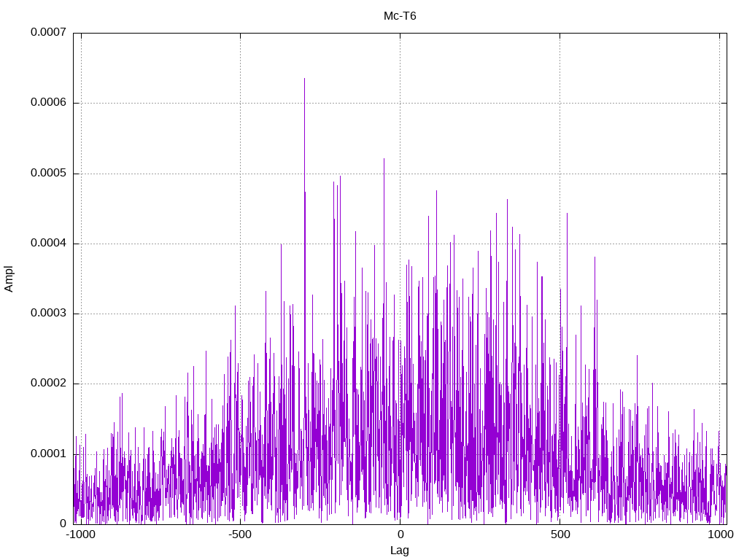Image resolution: width=747 pixels, height=560 pixels.
Task: Click the 0.0005 y-axis tick label
Action: (x=49, y=173)
